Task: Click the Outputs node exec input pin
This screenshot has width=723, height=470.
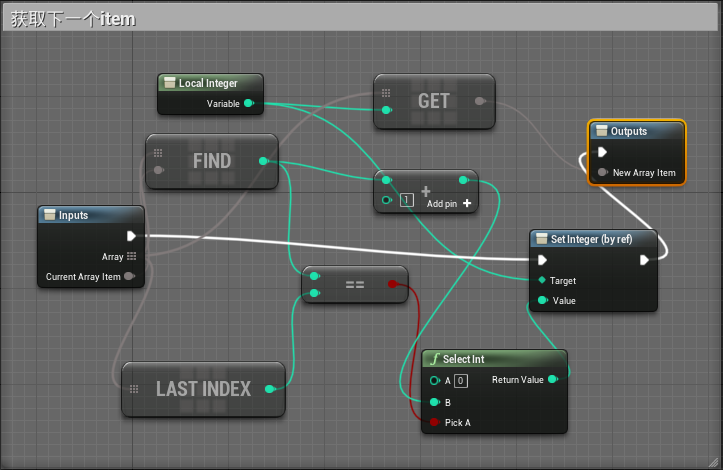Action: pos(602,152)
